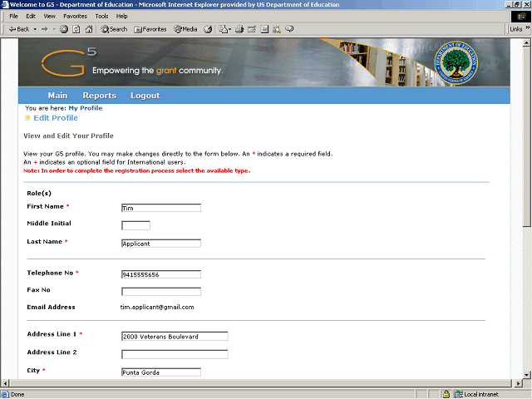Click the Forward arrow button
This screenshot has width=532, height=399.
[x=44, y=29]
